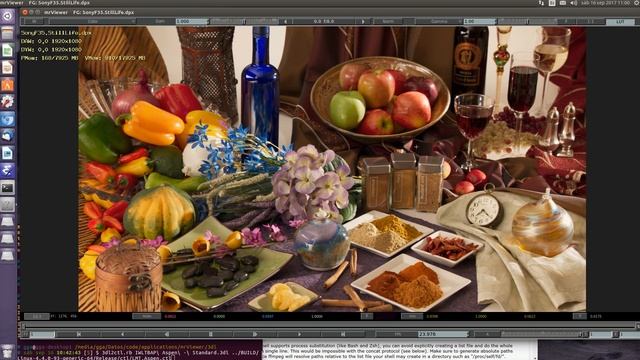Click network indicator in top panel
640x360 pixels.
coord(541,3)
